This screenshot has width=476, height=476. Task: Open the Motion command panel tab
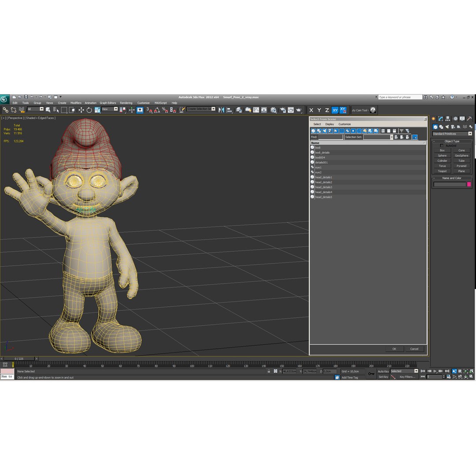tap(455, 119)
